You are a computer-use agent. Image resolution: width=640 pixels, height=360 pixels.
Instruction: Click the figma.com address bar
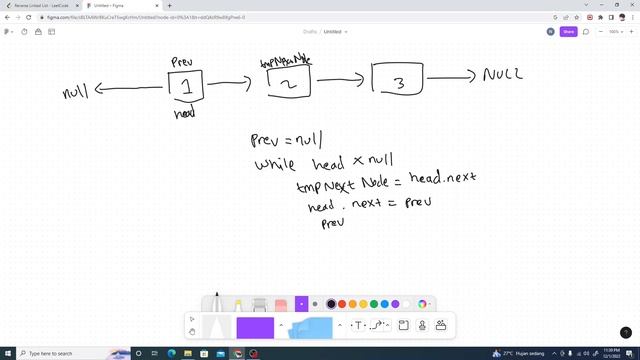pyautogui.click(x=294, y=17)
